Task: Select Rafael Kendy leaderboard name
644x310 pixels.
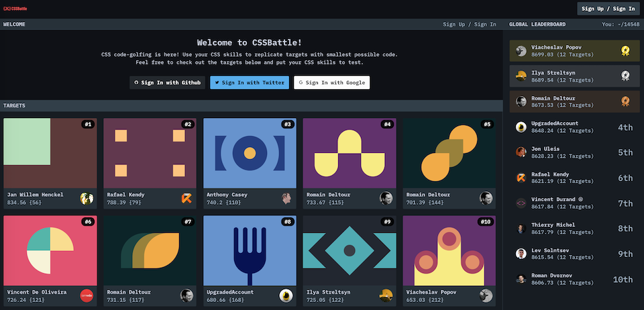Action: click(x=550, y=174)
